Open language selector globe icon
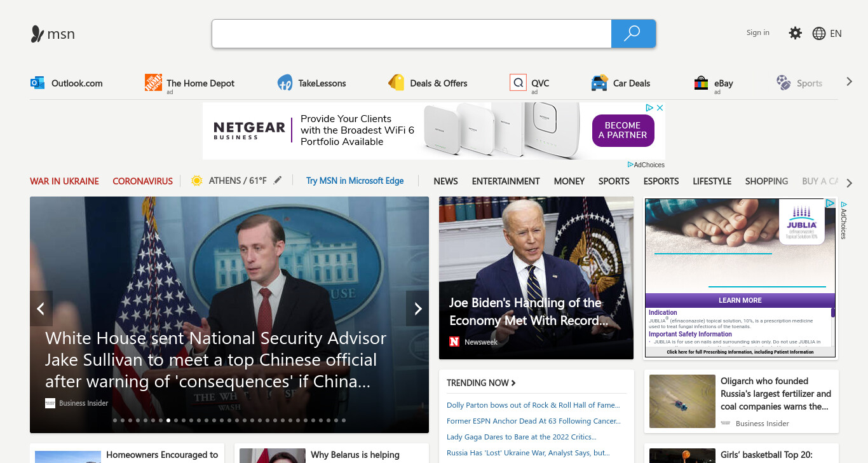This screenshot has height=463, width=868. click(819, 34)
